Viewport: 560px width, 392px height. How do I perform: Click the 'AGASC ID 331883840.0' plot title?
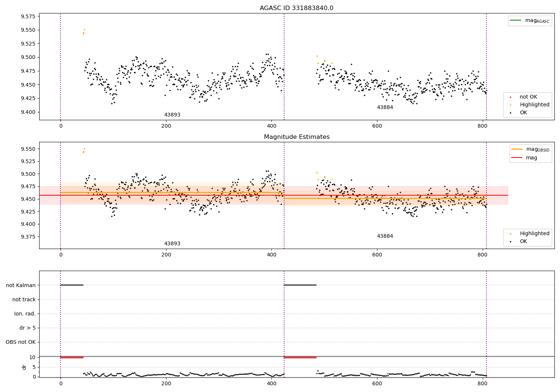(296, 8)
